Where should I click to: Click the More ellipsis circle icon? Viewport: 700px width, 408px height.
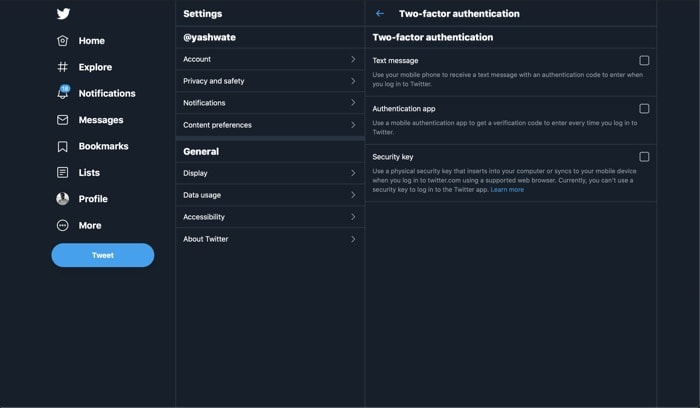[62, 225]
